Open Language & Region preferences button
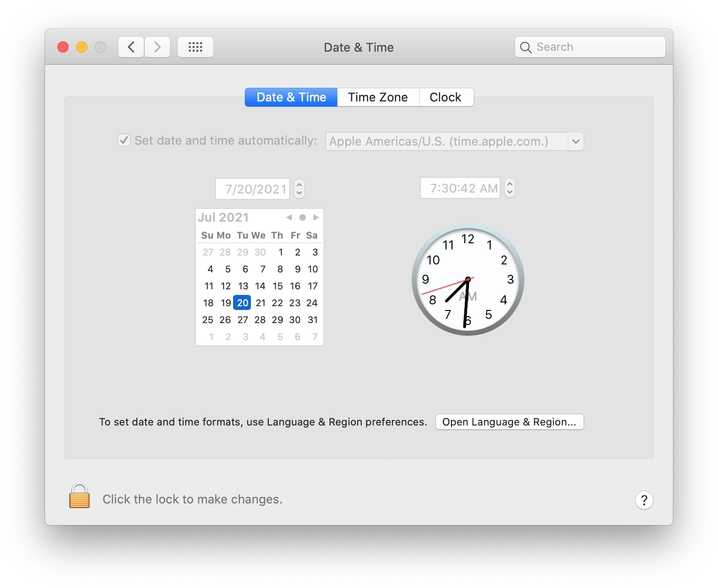Image resolution: width=718 pixels, height=588 pixels. pos(510,422)
